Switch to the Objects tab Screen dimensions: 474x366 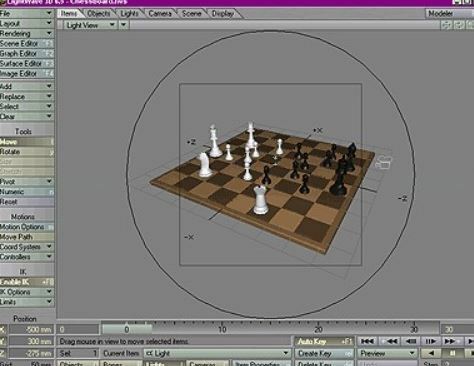99,14
